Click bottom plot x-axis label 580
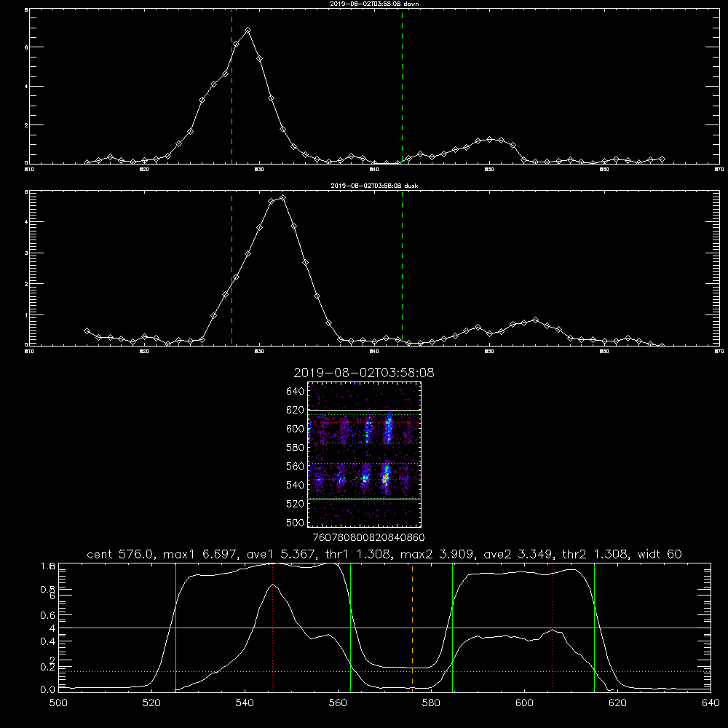The height and width of the screenshot is (728, 728). point(431,703)
